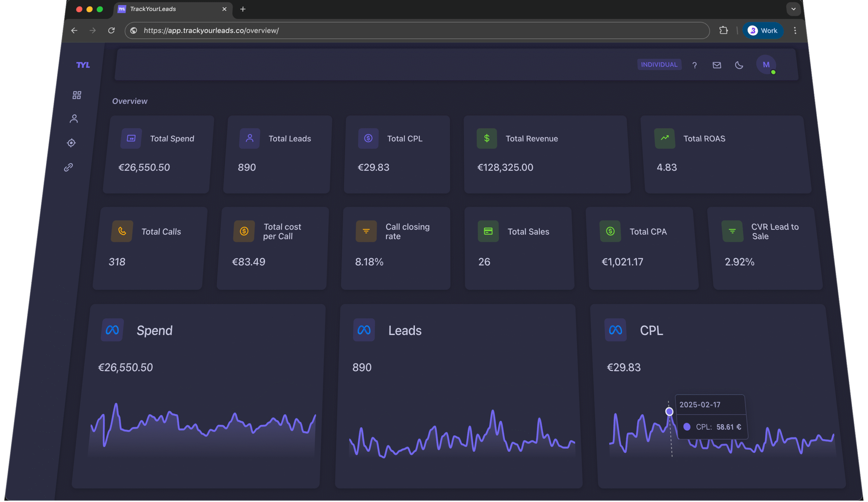
Task: Click the user profile icon in sidebar
Action: [x=74, y=119]
